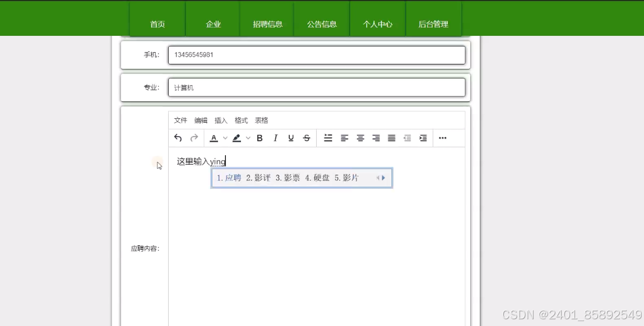
Task: Toggle strikethrough formatting
Action: (x=307, y=138)
